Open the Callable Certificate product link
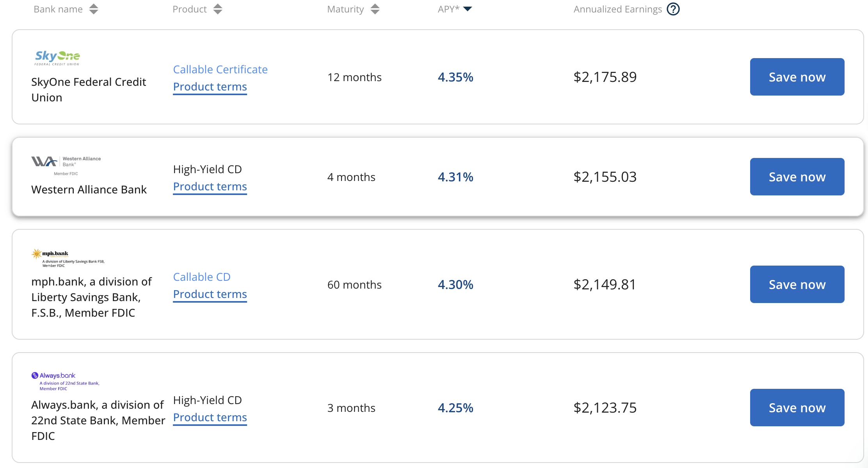The image size is (868, 468). 220,69
